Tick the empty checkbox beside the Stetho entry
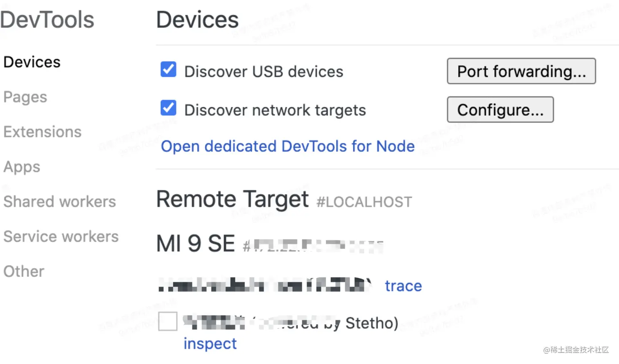 coord(168,321)
